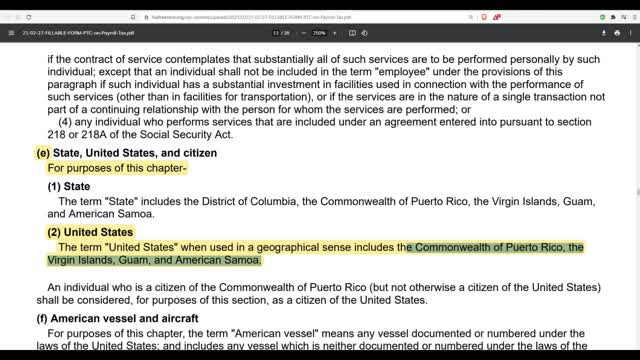Rotate the PDF counterclockwise
Image resolution: width=640 pixels, height=360 pixels.
click(364, 33)
